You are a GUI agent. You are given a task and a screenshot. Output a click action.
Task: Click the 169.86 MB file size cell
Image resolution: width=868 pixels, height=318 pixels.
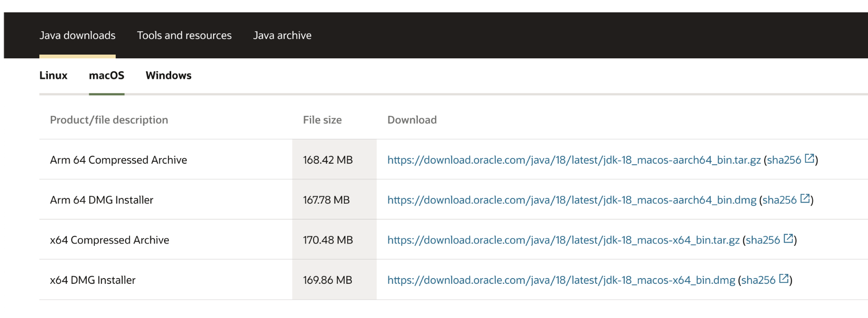[334, 280]
